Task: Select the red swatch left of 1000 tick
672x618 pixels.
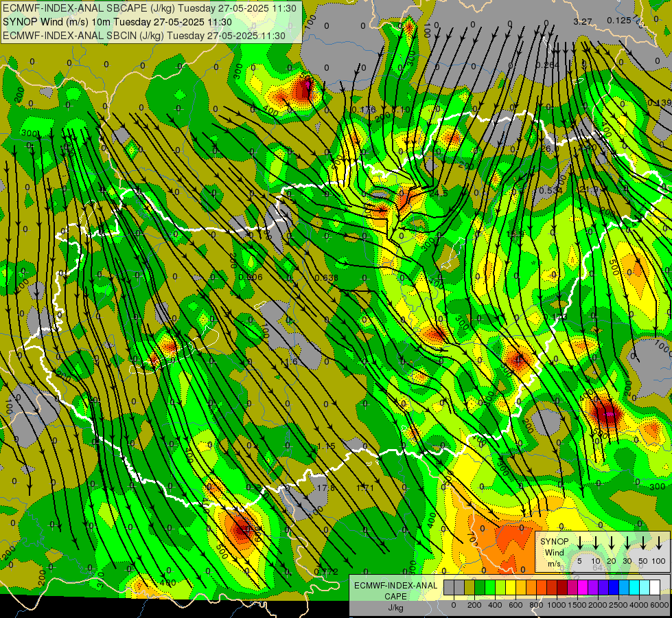Action: click(x=553, y=588)
